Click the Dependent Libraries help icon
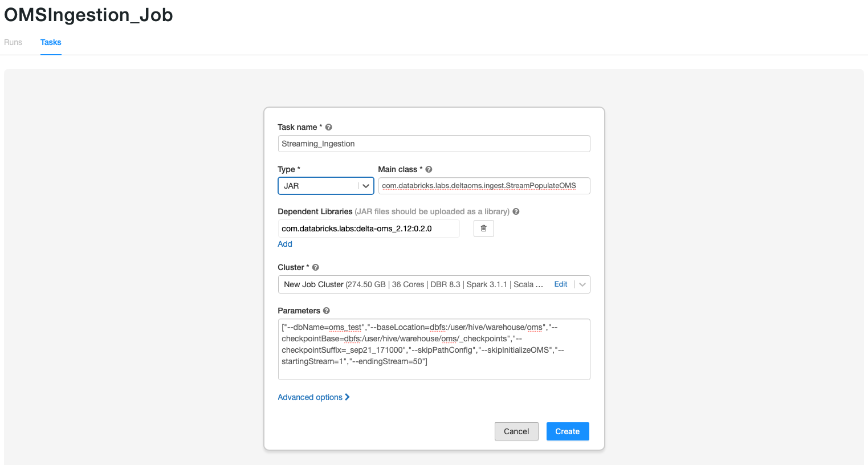868x465 pixels. [516, 211]
